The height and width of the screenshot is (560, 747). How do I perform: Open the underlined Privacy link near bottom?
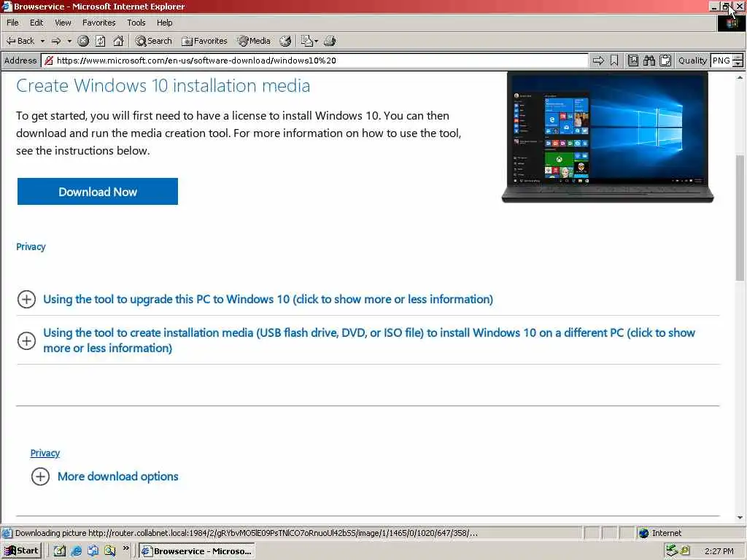click(45, 453)
